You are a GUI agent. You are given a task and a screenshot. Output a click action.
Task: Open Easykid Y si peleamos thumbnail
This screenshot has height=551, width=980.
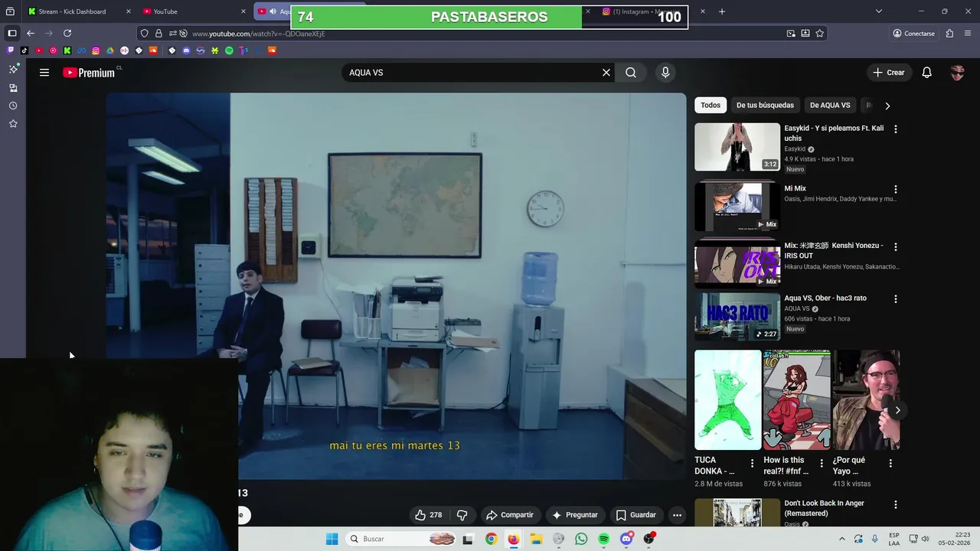[x=737, y=147]
